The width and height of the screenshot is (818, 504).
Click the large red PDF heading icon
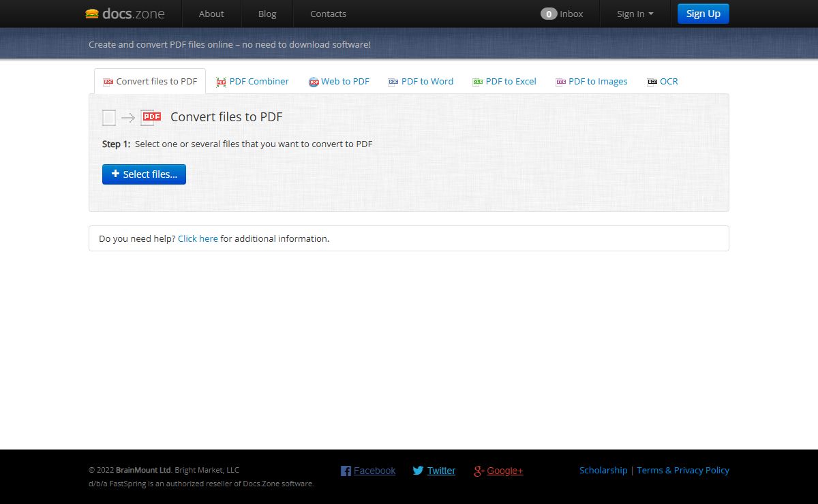click(151, 117)
